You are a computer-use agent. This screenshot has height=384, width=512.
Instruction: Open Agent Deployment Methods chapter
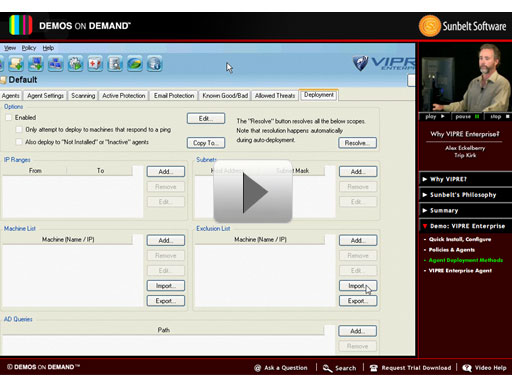[x=465, y=260]
